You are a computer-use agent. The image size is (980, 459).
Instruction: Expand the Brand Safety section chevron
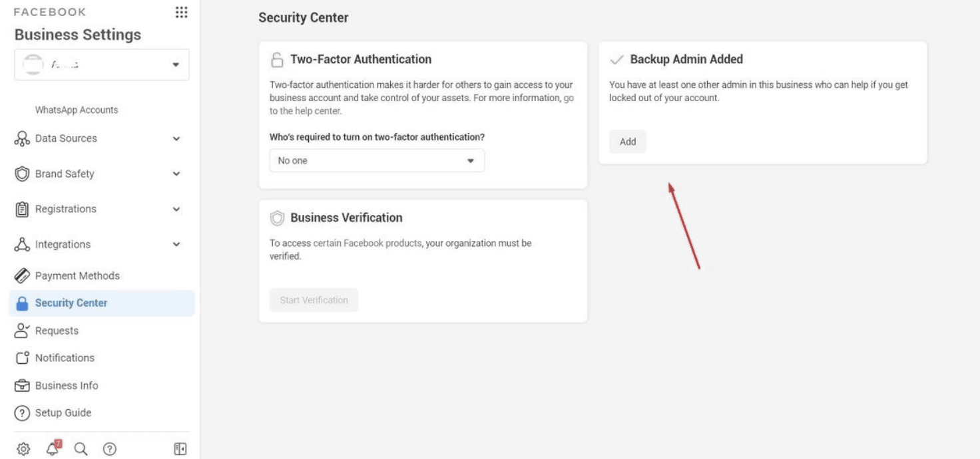tap(176, 174)
